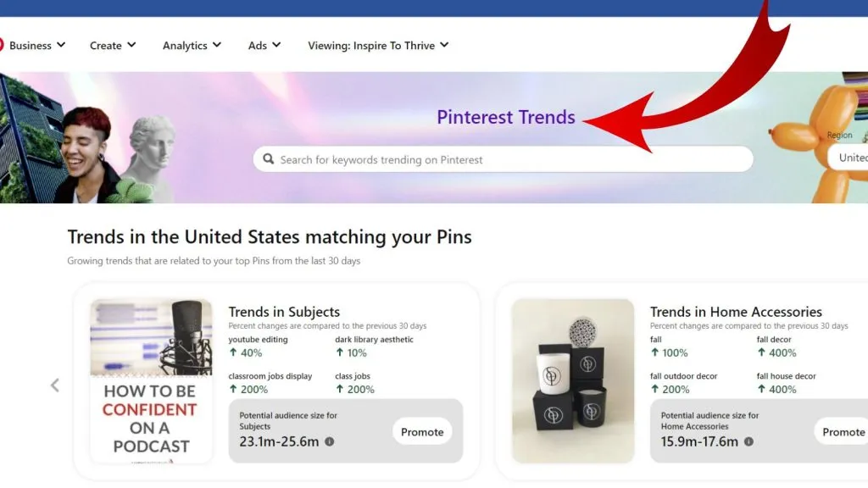Promote the Home Accessories trends
Image resolution: width=868 pixels, height=488 pixels.
[842, 431]
